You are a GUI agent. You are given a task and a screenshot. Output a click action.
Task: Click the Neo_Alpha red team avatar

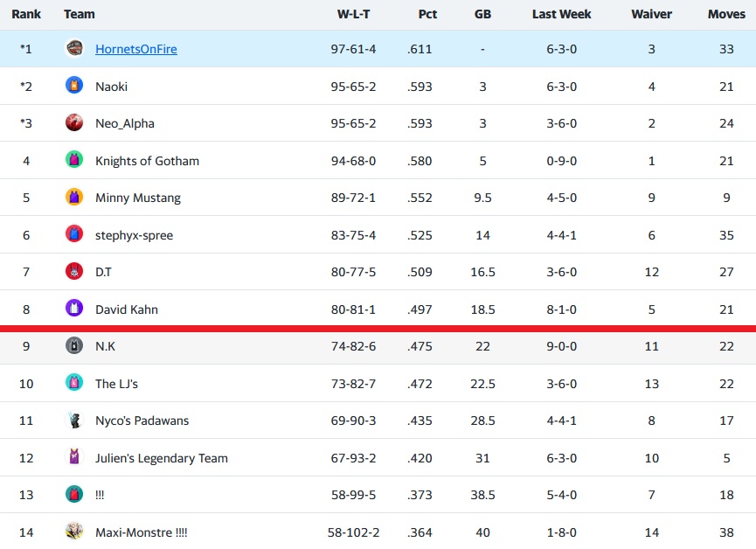(74, 123)
